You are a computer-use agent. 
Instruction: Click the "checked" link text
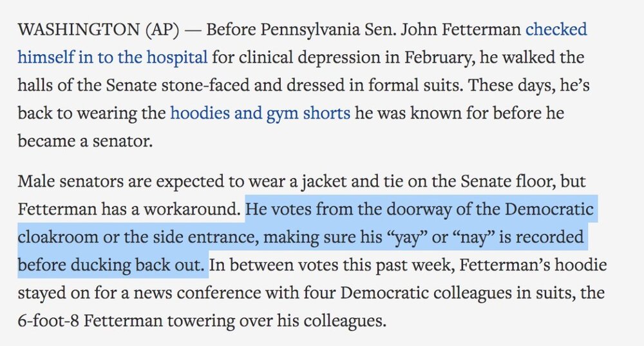tap(556, 30)
